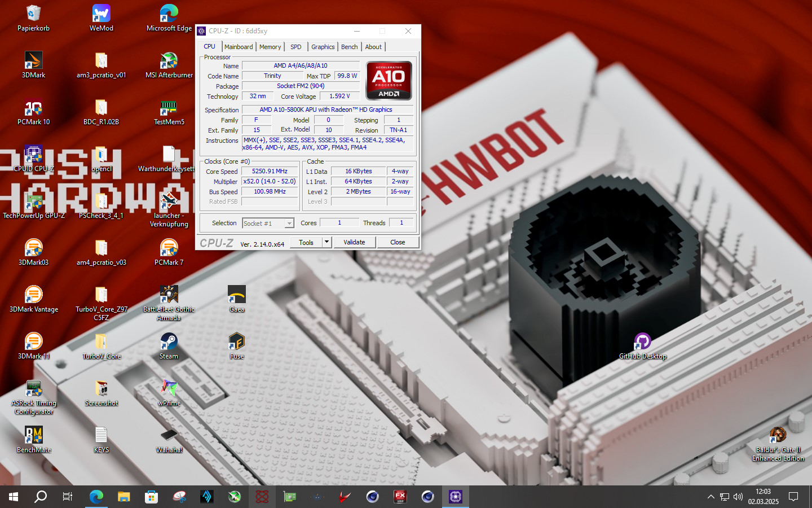The height and width of the screenshot is (508, 812).
Task: Select the 3DMark Vantage icon
Action: [x=33, y=299]
